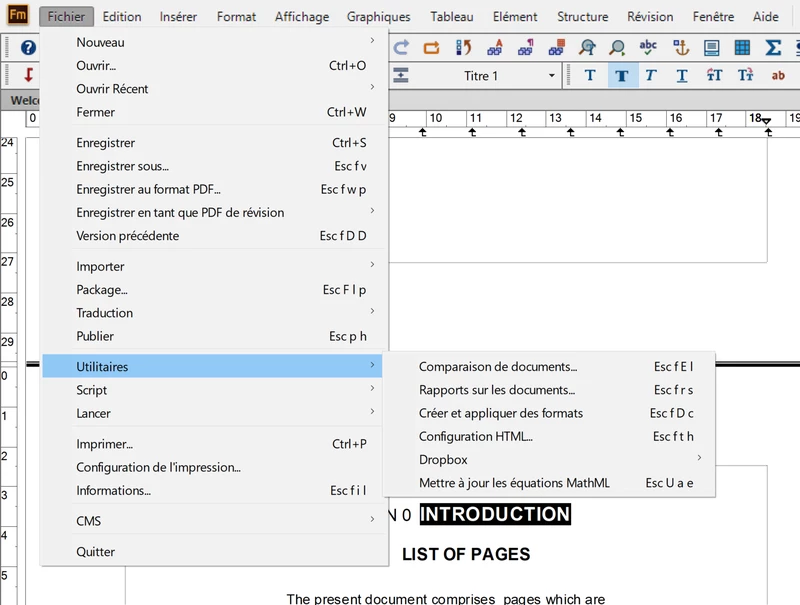Open the Affichage menu
Image resolution: width=800 pixels, height=605 pixels.
point(302,17)
